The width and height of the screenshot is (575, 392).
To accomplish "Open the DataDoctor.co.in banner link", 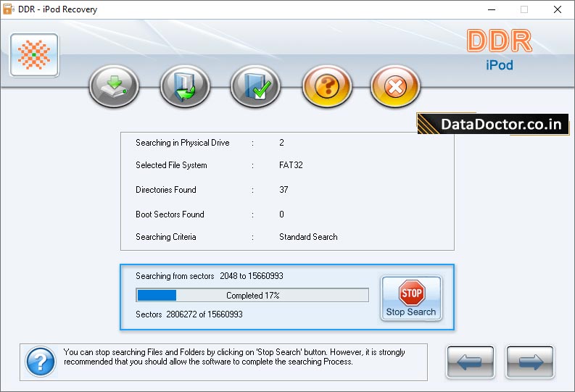I will tap(493, 124).
